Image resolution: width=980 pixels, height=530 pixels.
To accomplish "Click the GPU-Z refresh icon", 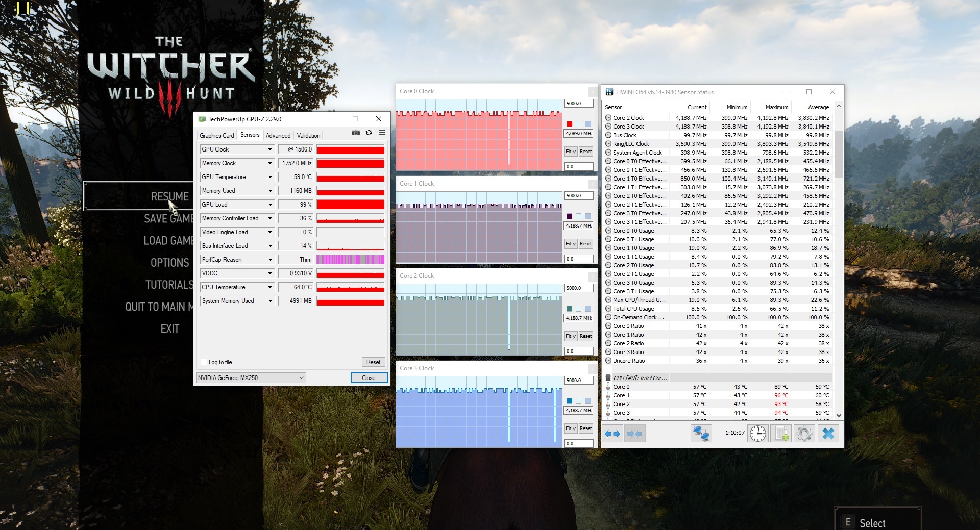I will 369,133.
